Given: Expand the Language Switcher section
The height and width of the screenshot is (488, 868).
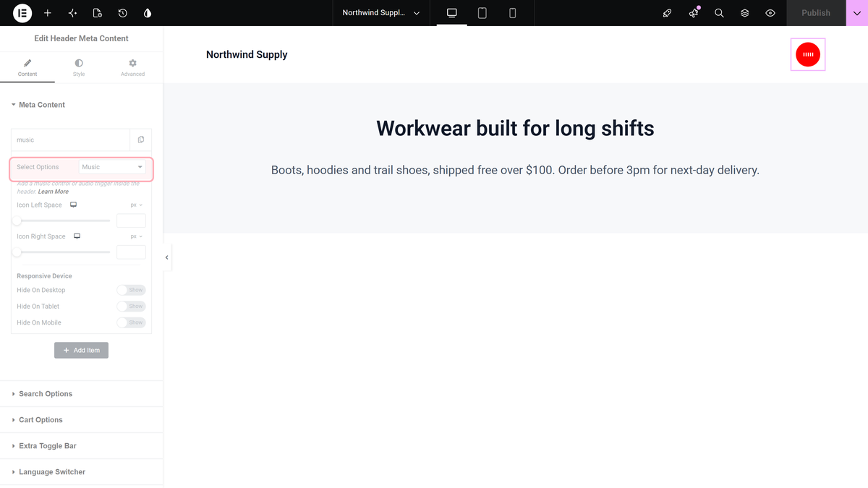Looking at the screenshot, I should 81,472.
